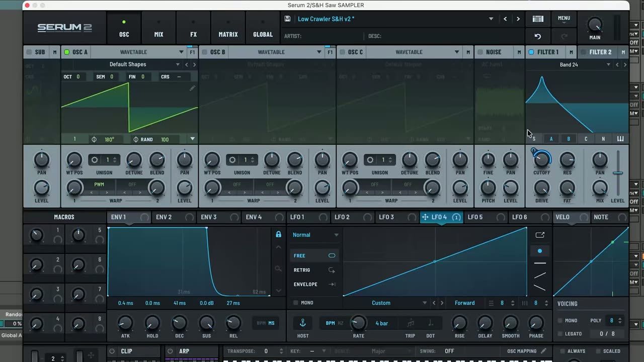The image size is (644, 362).
Task: Click the PWM warp mode selector
Action: click(x=99, y=185)
